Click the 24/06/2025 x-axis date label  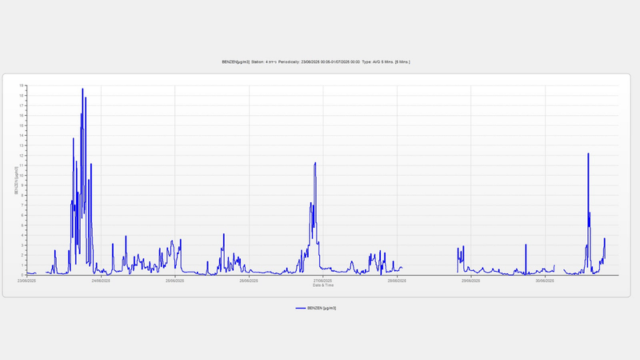pyautogui.click(x=101, y=281)
